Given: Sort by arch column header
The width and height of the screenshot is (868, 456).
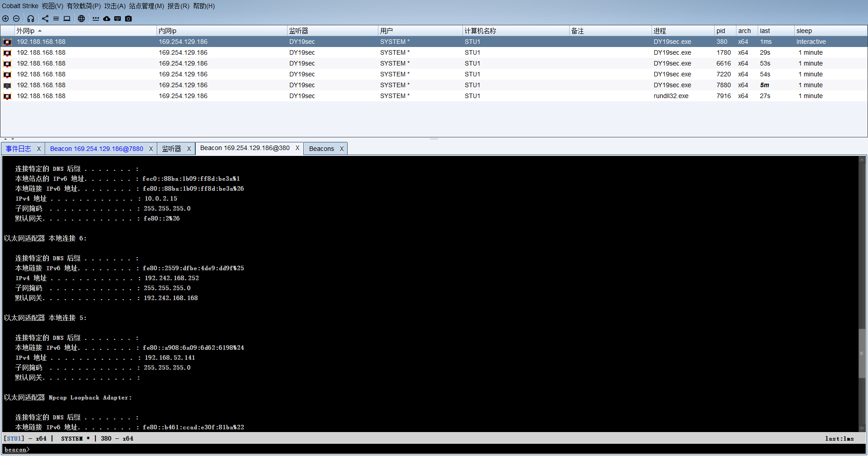Looking at the screenshot, I should point(747,31).
